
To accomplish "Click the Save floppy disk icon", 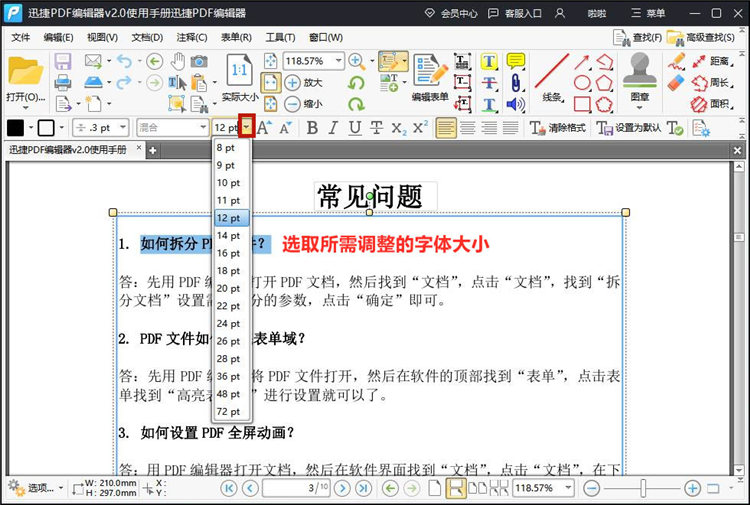I will pos(63,61).
